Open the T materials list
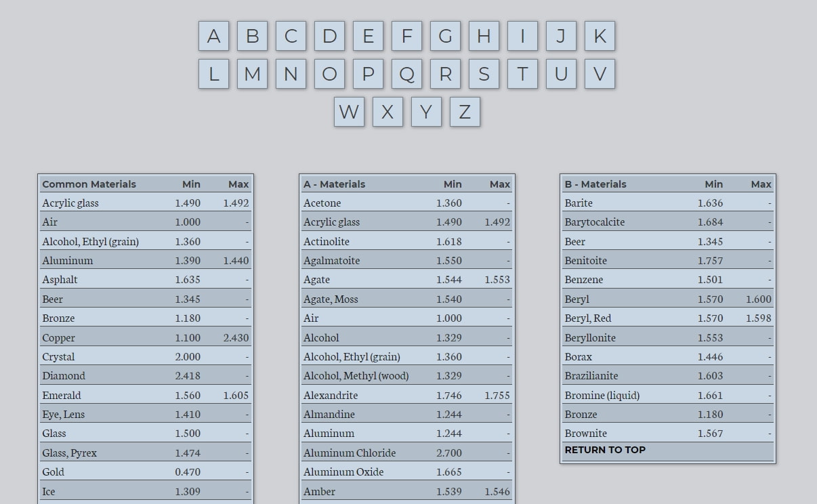The width and height of the screenshot is (817, 504). point(522,74)
